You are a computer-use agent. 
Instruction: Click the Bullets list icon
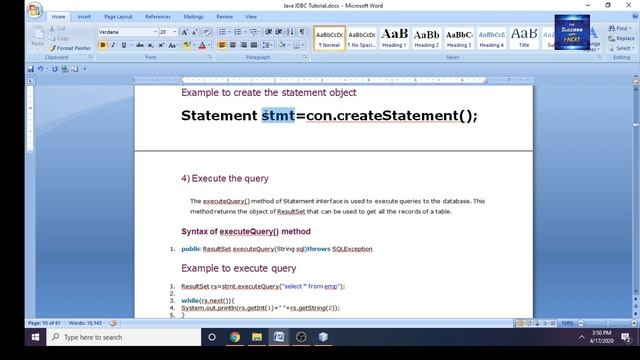[222, 32]
